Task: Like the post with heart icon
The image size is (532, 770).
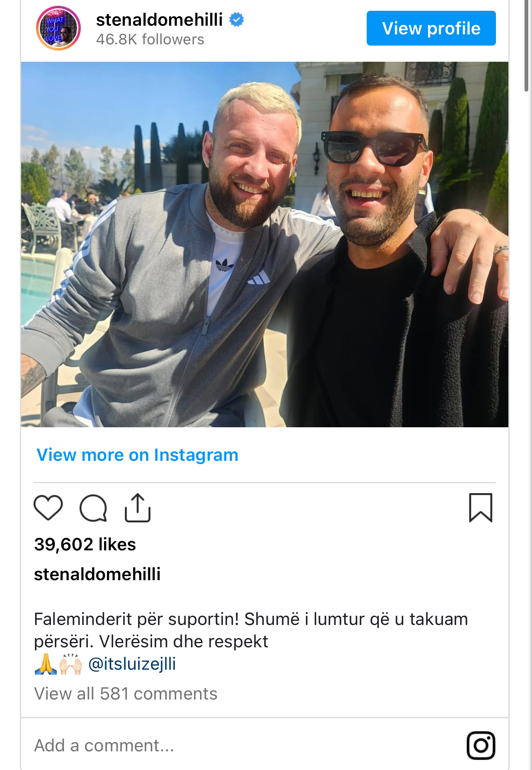Action: (x=48, y=508)
